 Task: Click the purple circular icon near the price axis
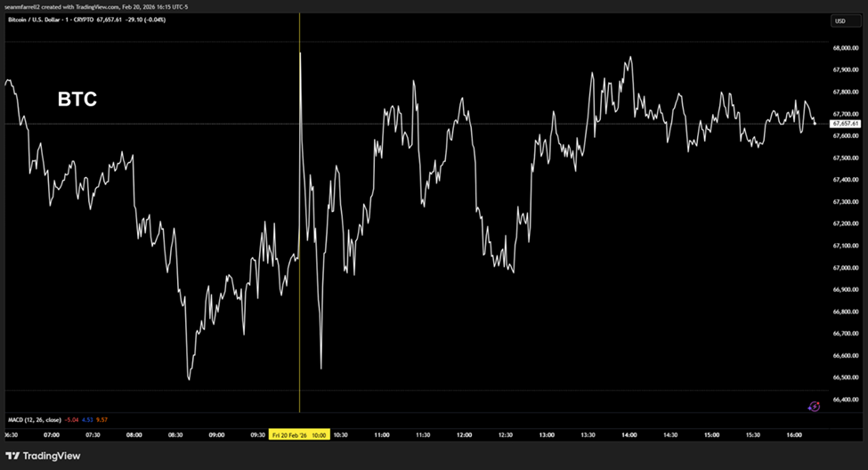pos(814,406)
